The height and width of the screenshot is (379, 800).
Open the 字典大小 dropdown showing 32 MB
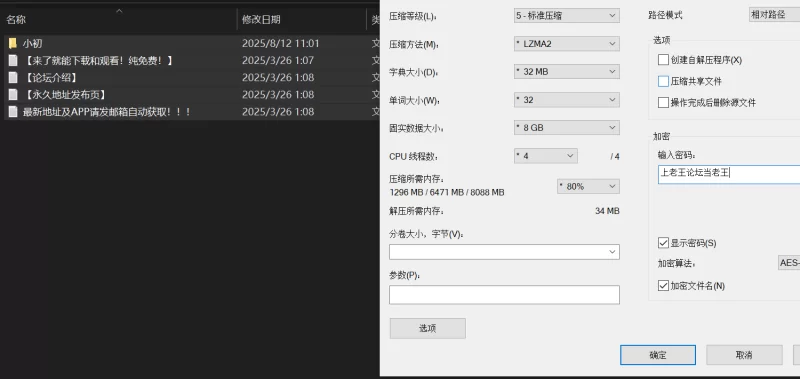pos(567,72)
